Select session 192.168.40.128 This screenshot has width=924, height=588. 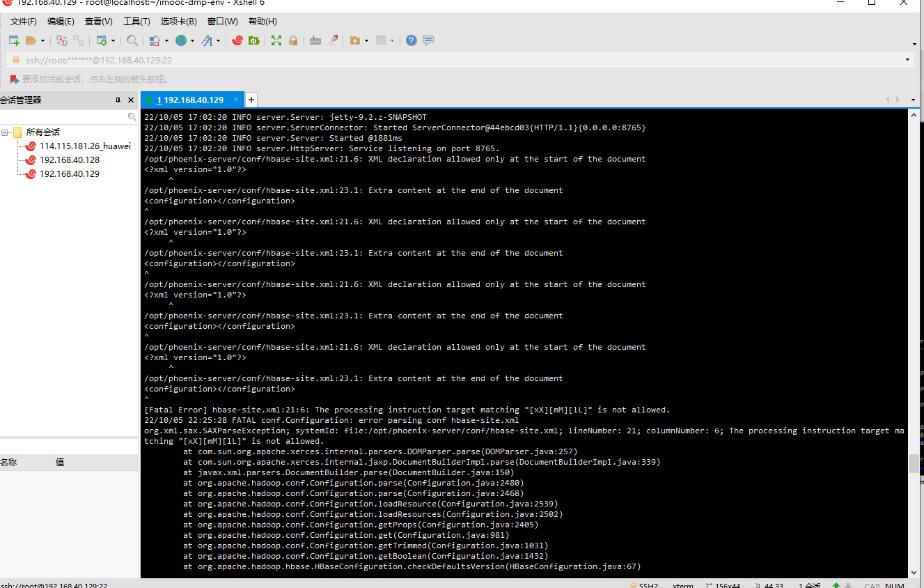(x=70, y=160)
